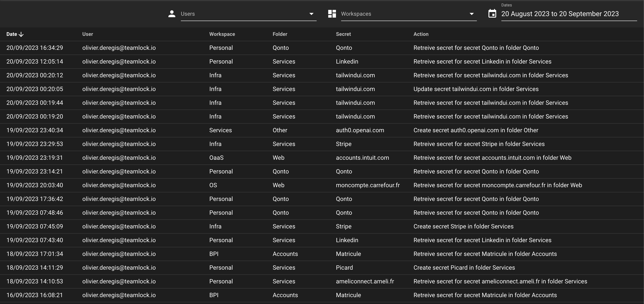Sort by the User column header
Screen dimensions: 644x304
[x=87, y=34]
